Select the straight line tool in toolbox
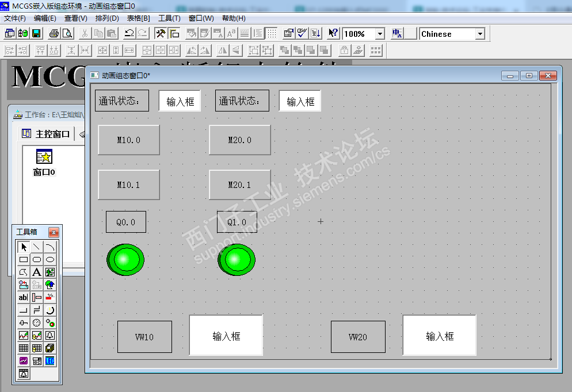This screenshot has height=392, width=572. coord(37,247)
